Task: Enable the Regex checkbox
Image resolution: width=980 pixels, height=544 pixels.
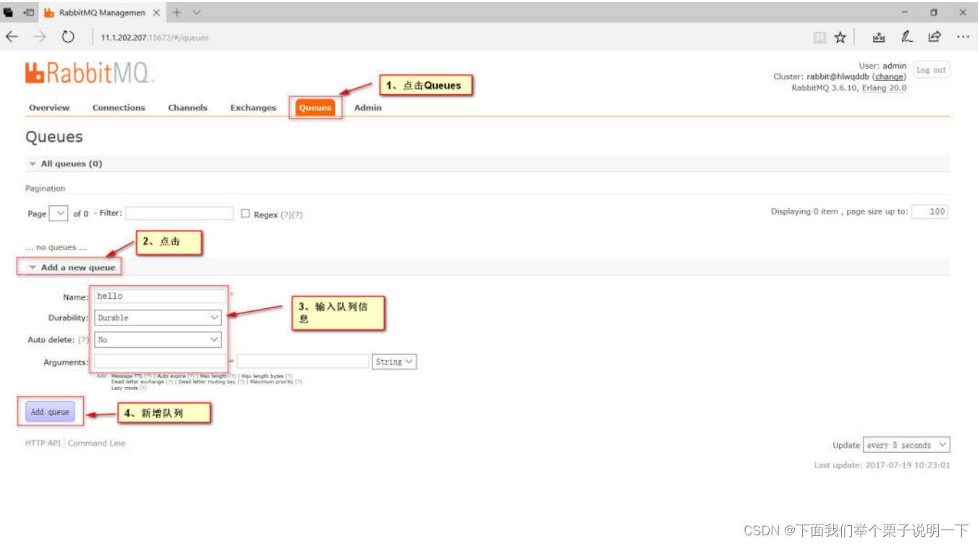Action: pyautogui.click(x=246, y=213)
